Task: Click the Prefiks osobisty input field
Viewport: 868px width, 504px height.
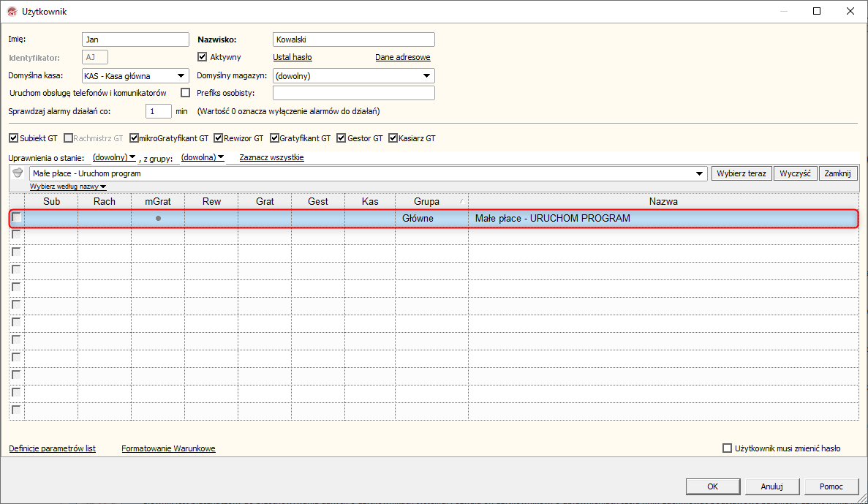Action: click(x=354, y=93)
